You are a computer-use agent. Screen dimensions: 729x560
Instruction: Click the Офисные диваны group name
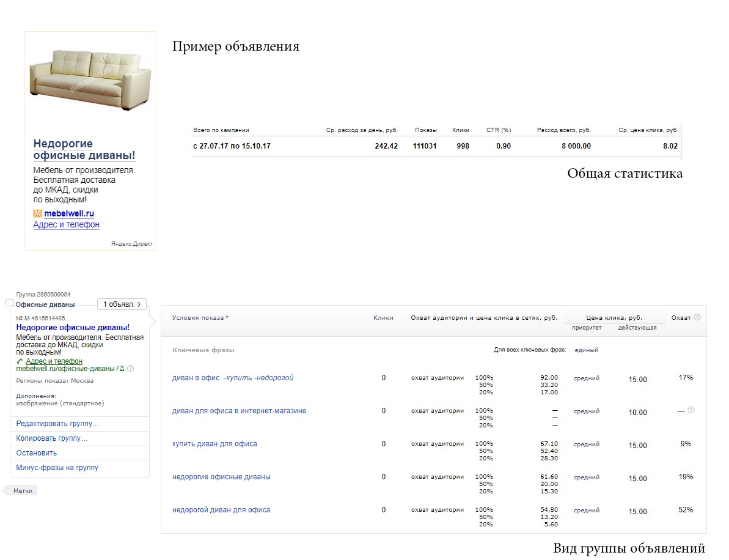pyautogui.click(x=45, y=304)
